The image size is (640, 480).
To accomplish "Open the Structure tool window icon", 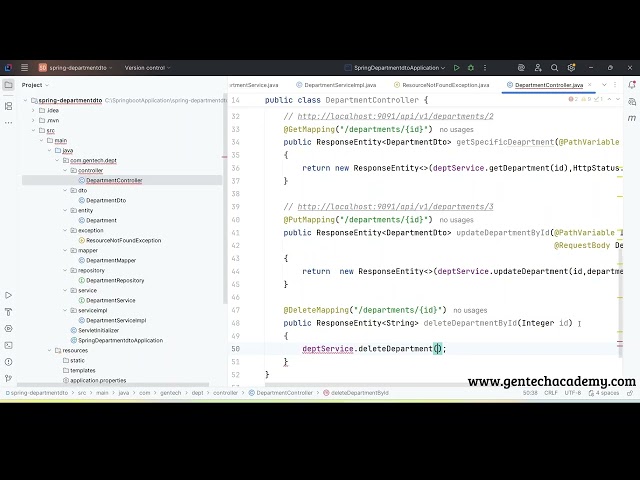I will [8, 106].
